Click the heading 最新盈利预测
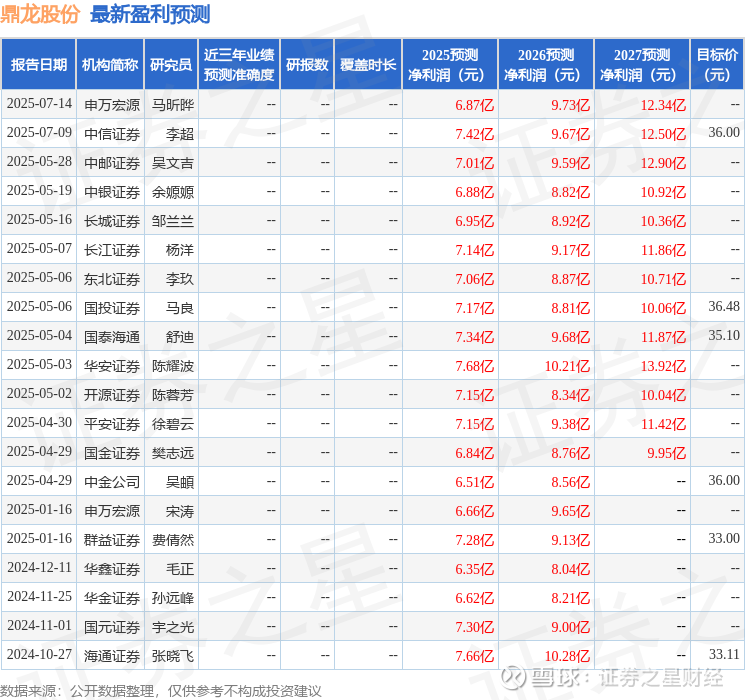Image resolution: width=745 pixels, height=700 pixels. (150, 14)
